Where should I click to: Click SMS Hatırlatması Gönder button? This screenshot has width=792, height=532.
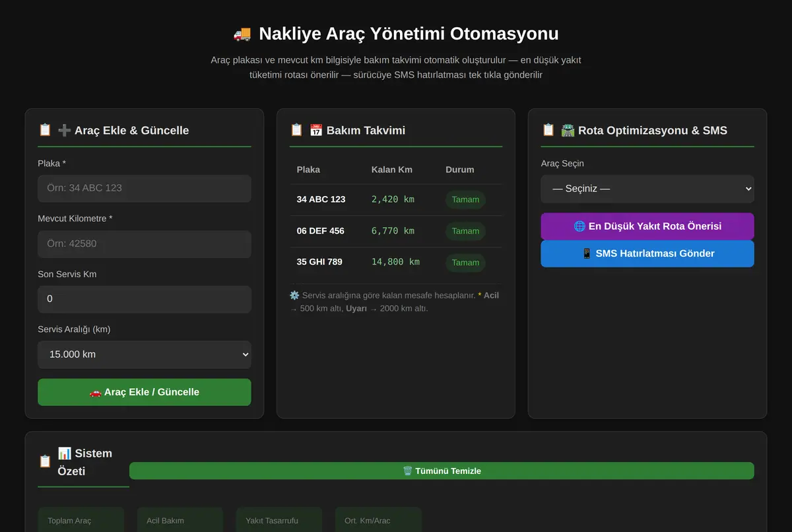(647, 253)
